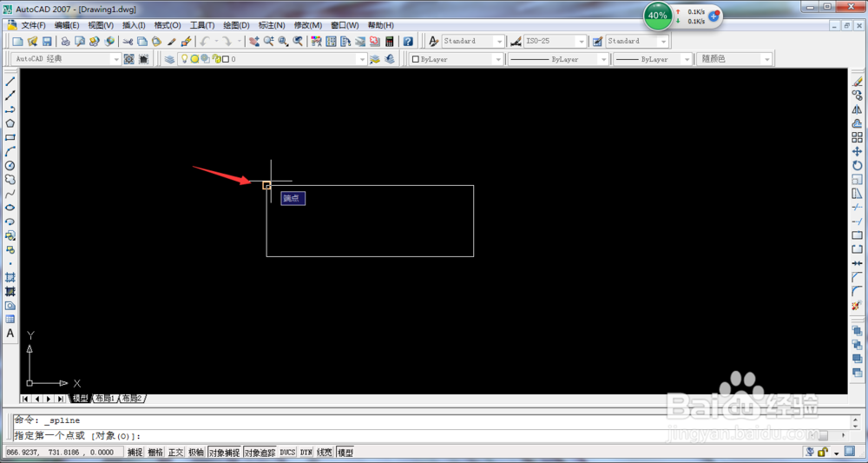The height and width of the screenshot is (463, 868).
Task: Select the Rectangle draw tool
Action: pyautogui.click(x=10, y=137)
